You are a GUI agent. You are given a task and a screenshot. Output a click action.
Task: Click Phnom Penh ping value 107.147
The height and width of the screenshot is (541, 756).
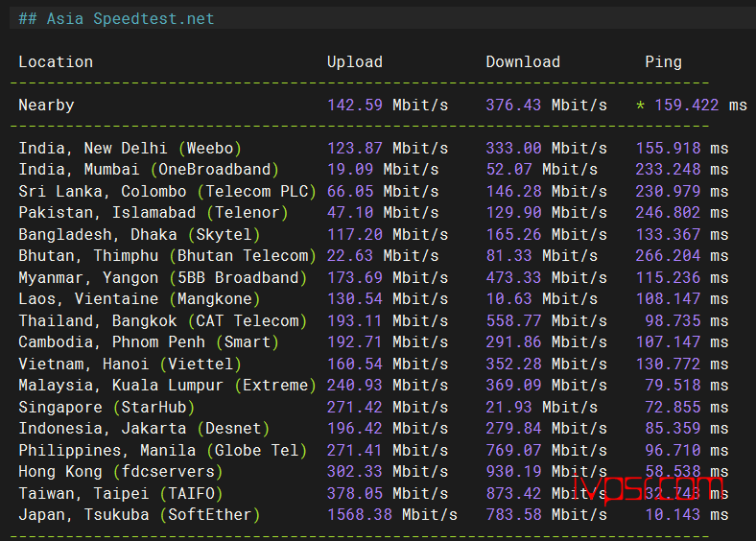pyautogui.click(x=668, y=341)
